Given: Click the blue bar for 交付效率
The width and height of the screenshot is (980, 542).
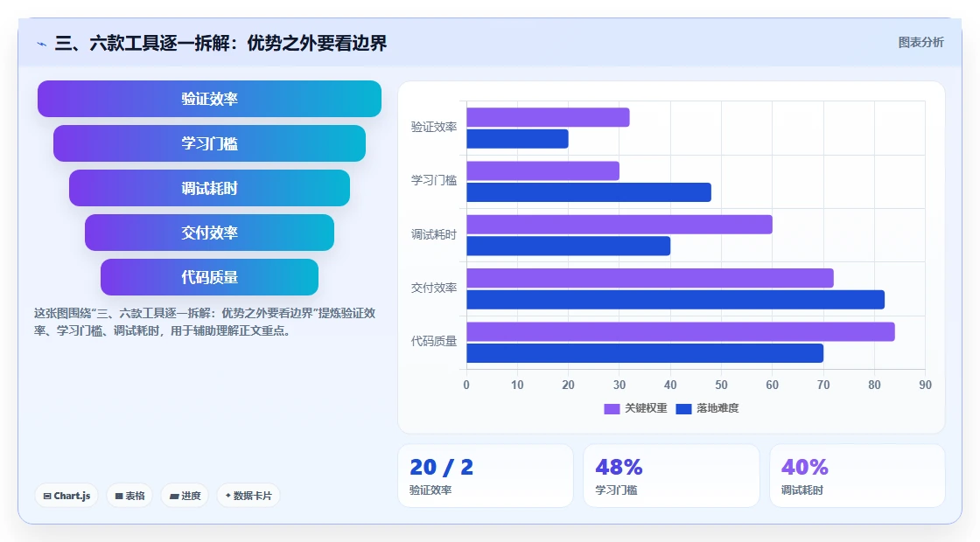Looking at the screenshot, I should [x=675, y=300].
